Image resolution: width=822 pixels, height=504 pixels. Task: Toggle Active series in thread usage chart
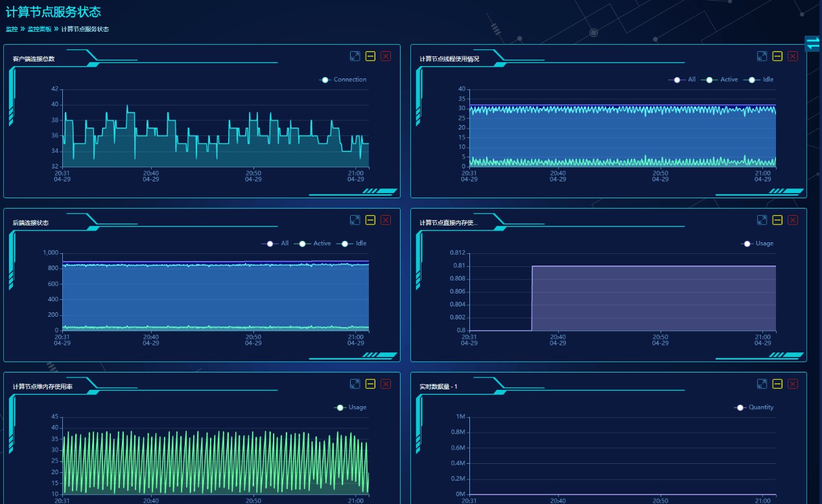720,80
